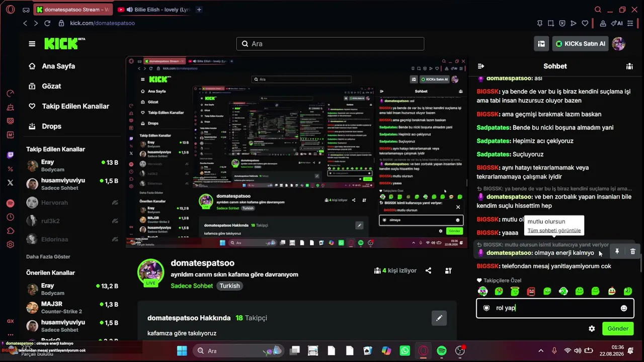Open X in Opera sidebar
This screenshot has width=644, height=362.
pos(11,183)
